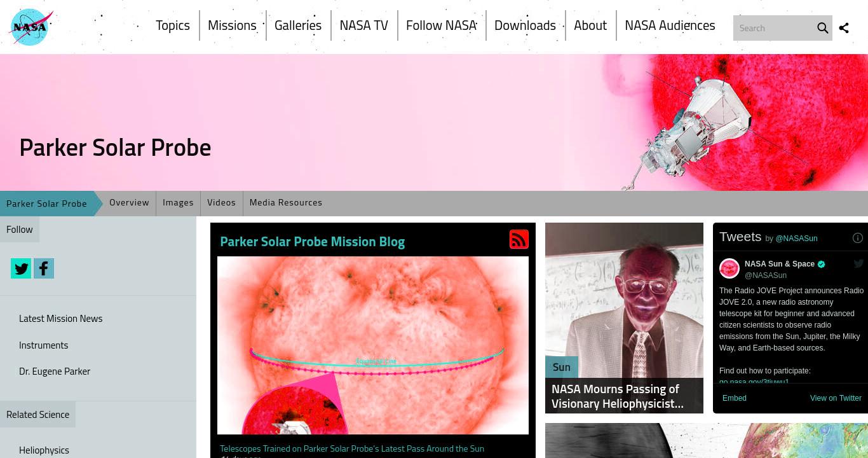The image size is (868, 458).
Task: Follow on Twitter via sidebar icon
Action: pos(21,268)
